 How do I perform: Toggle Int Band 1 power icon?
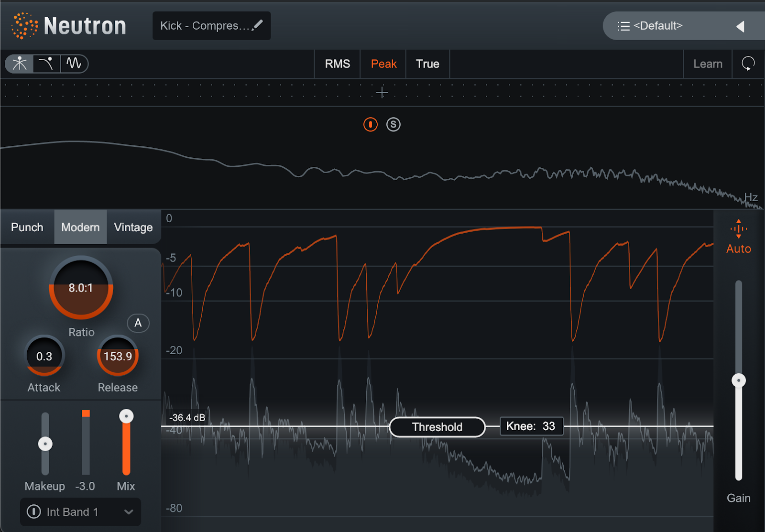[34, 511]
